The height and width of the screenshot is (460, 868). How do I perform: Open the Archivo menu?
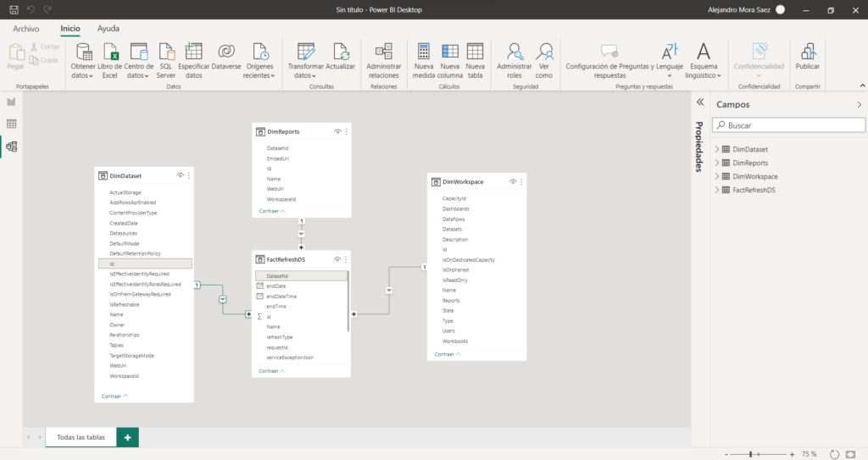[25, 29]
